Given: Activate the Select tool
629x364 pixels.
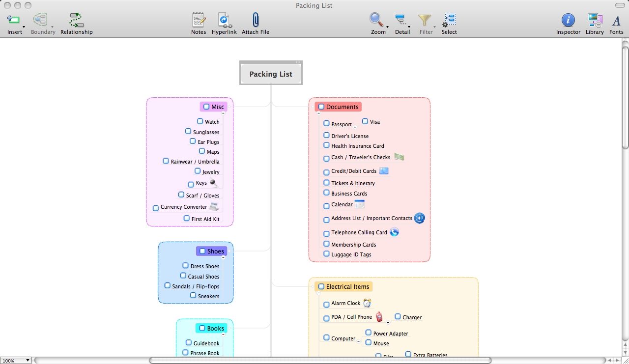Looking at the screenshot, I should 449,20.
